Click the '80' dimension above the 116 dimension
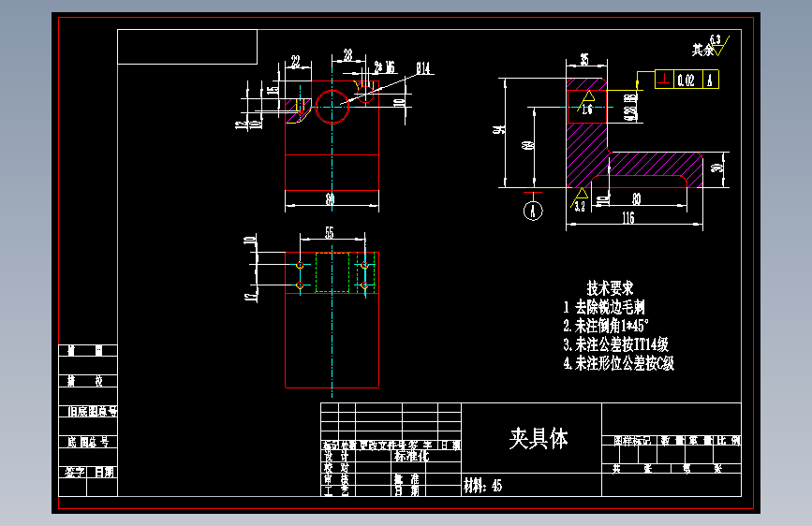 [x=637, y=198]
